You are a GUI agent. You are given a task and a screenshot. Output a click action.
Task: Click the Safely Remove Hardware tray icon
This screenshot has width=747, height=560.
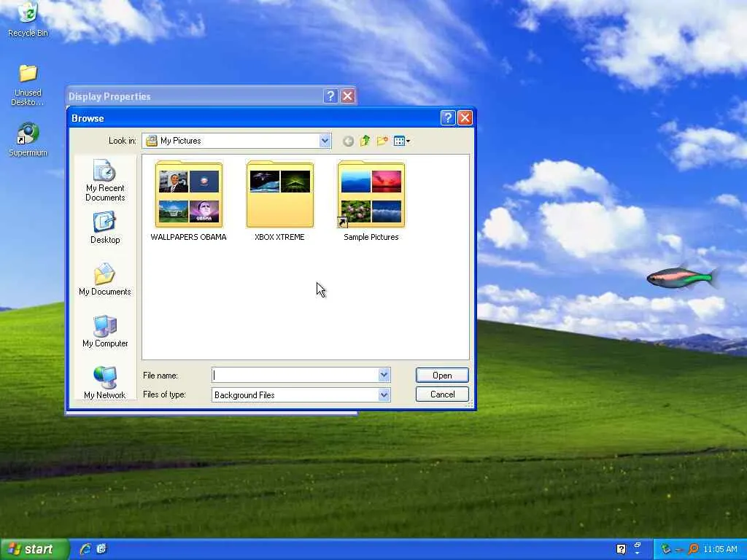666,549
